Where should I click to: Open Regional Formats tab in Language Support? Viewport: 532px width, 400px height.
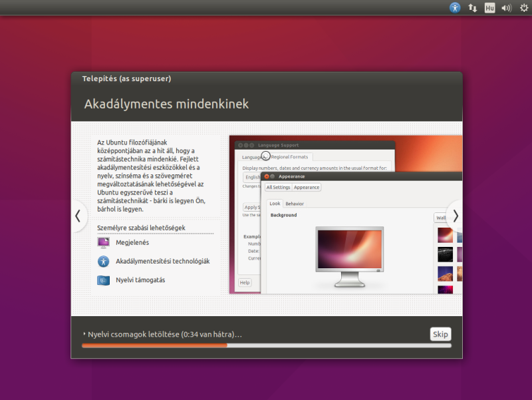point(289,157)
